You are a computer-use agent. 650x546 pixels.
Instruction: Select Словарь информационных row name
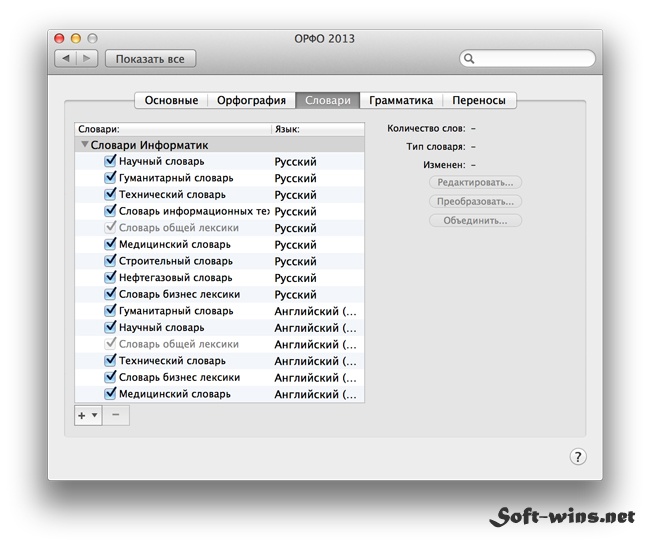tap(194, 211)
